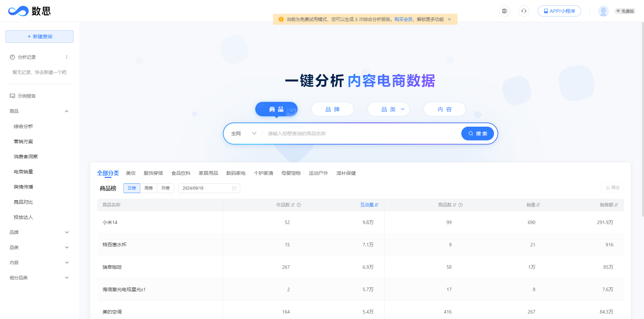Click the 瑞幸咖啡 product row
Viewport: 644px width, 319px height.
361,267
